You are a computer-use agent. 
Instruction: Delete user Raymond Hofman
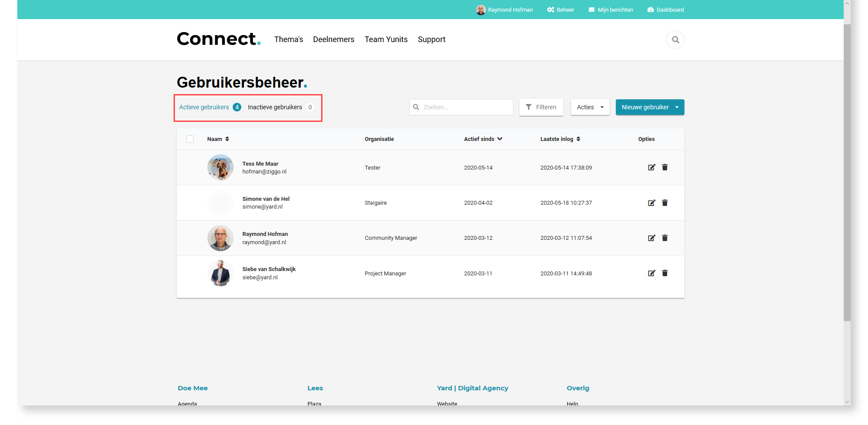click(x=665, y=238)
